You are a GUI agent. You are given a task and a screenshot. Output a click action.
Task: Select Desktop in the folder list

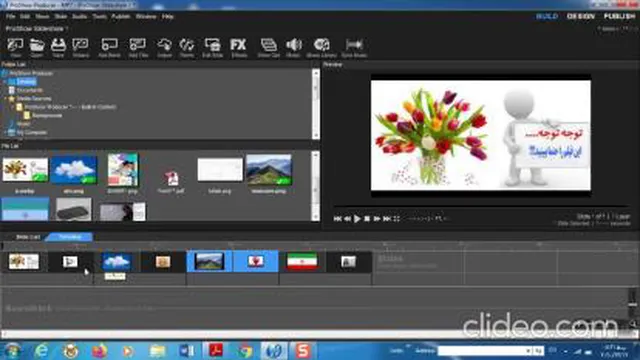tap(26, 82)
